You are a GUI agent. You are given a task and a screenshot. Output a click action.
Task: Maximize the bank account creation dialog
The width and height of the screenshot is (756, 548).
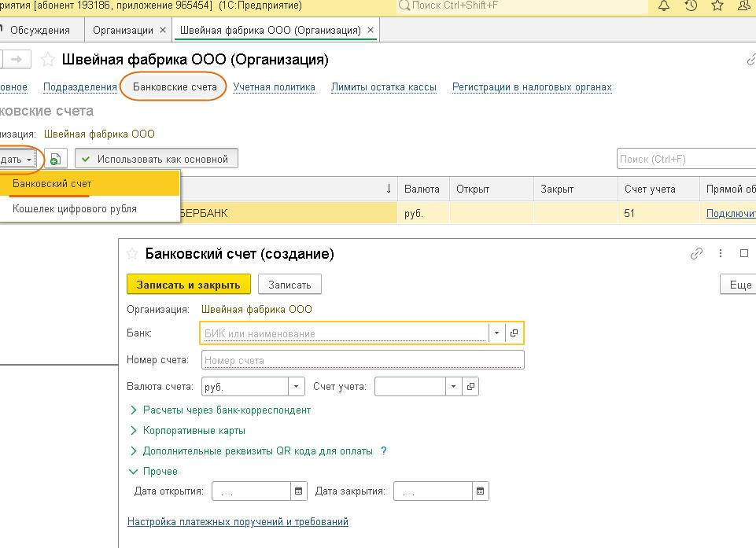click(744, 253)
